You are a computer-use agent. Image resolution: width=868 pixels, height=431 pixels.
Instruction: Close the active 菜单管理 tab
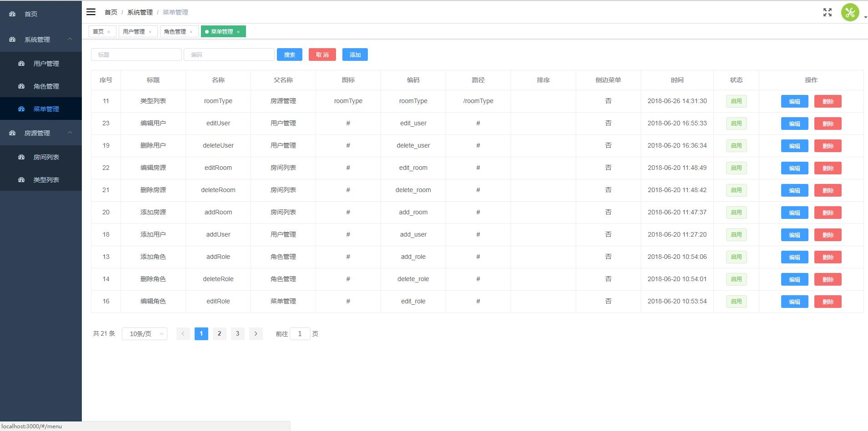point(238,32)
